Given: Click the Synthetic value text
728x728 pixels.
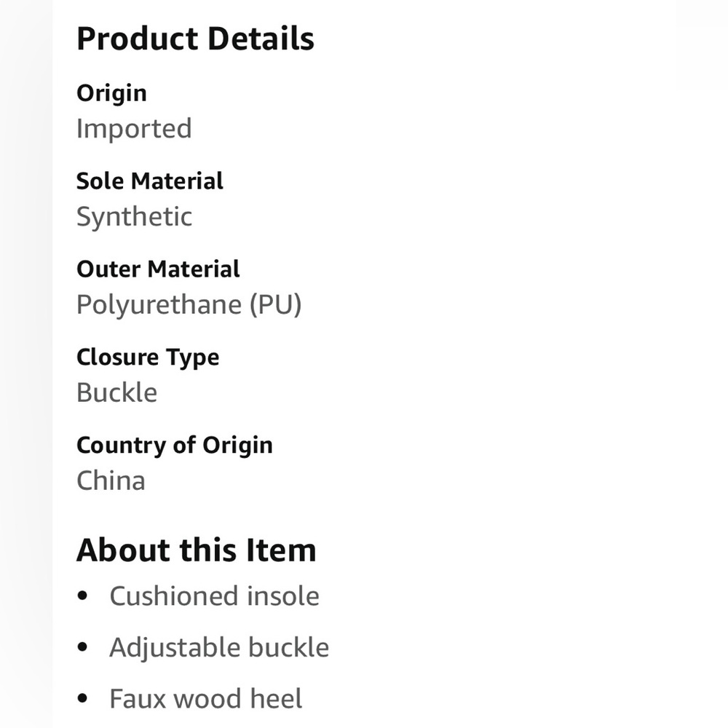Looking at the screenshot, I should click(134, 217).
